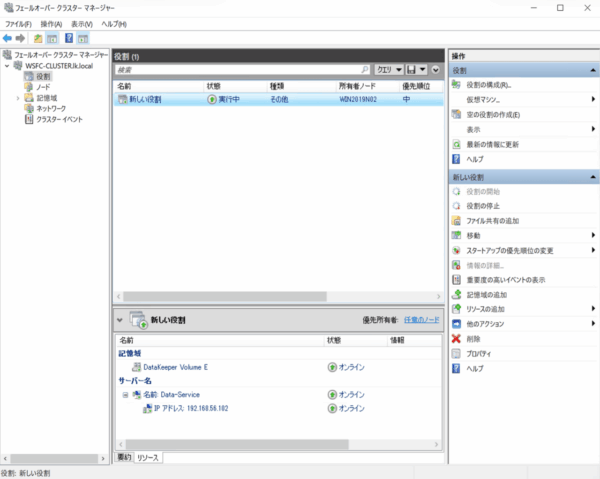Collapse the WSFC-CLUSTER.lk.local tree node

click(7, 66)
